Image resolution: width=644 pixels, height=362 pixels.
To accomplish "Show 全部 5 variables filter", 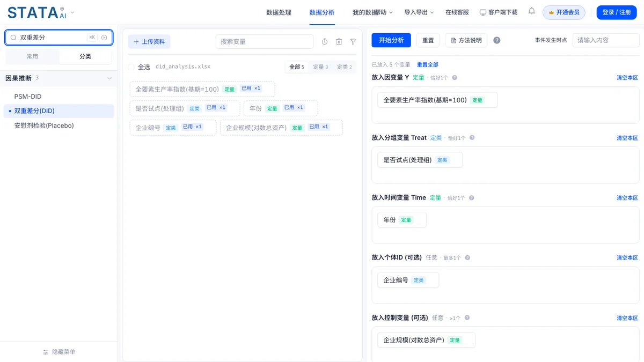I will (x=297, y=67).
